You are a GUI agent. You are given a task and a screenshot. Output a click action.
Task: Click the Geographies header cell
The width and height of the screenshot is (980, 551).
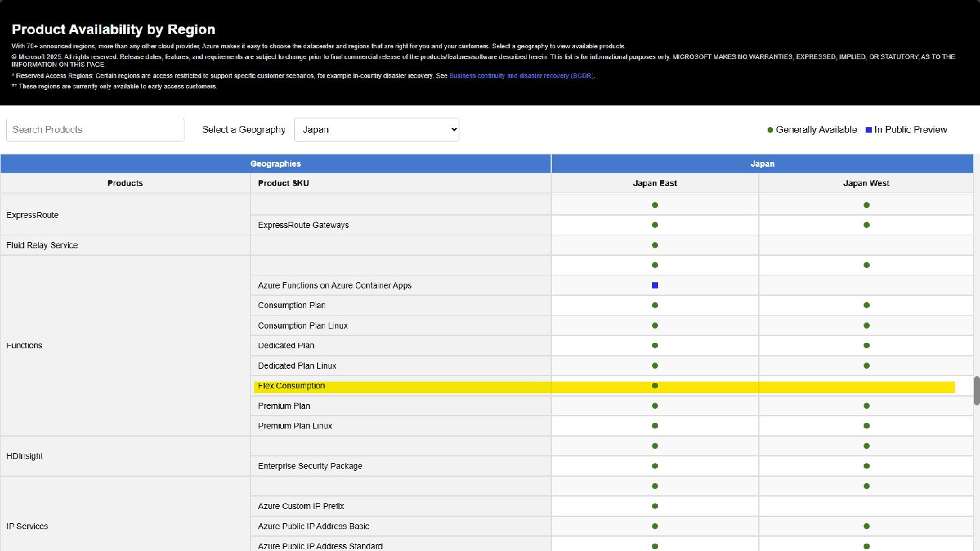pos(276,164)
